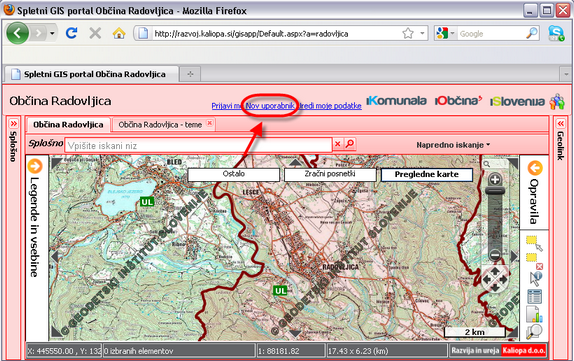Switch map layer to Zračni posnetki

[x=330, y=174]
